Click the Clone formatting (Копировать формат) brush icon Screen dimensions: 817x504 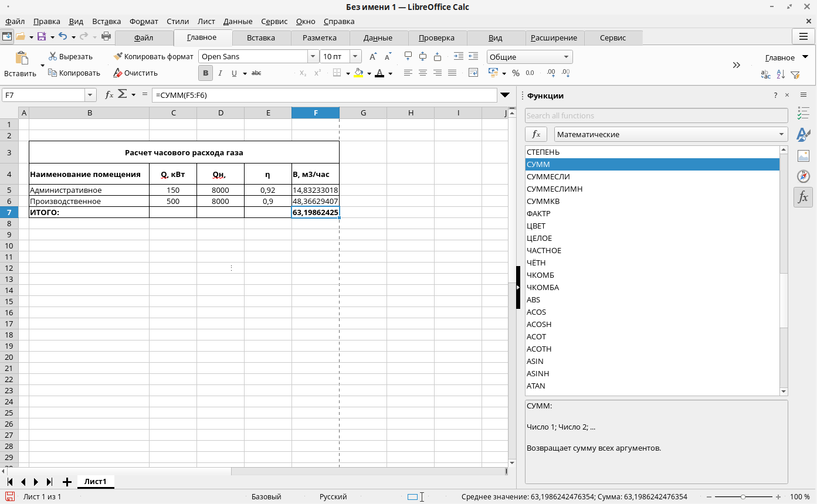pyautogui.click(x=118, y=57)
